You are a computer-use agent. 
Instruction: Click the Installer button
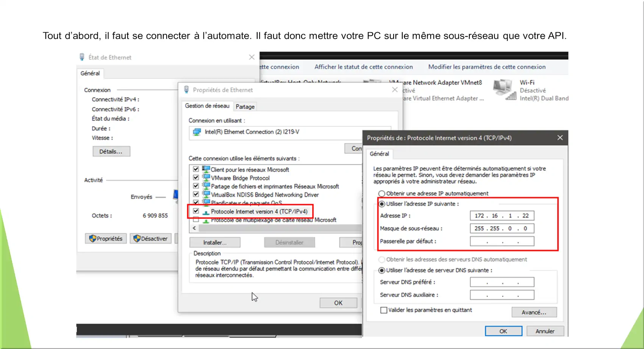215,242
